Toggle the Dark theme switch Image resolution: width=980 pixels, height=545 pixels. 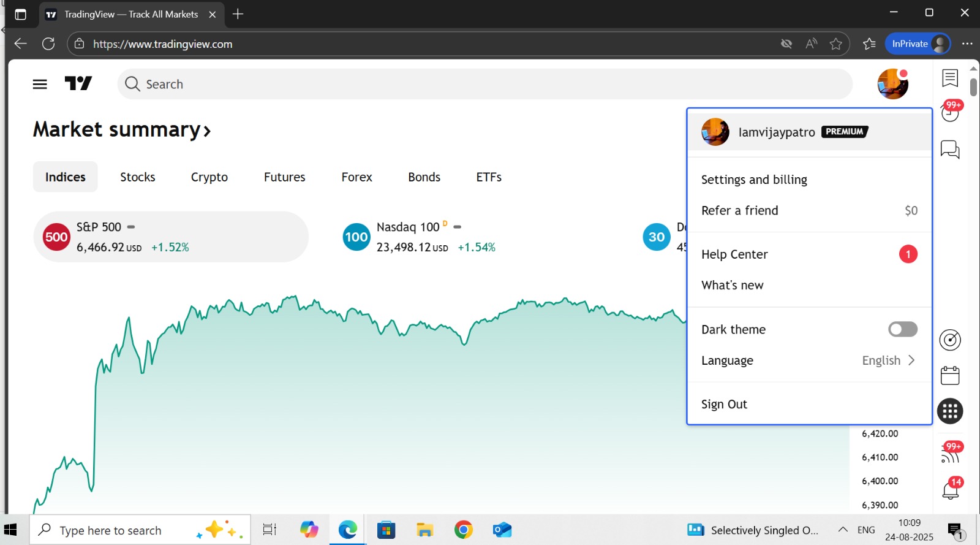pos(902,329)
